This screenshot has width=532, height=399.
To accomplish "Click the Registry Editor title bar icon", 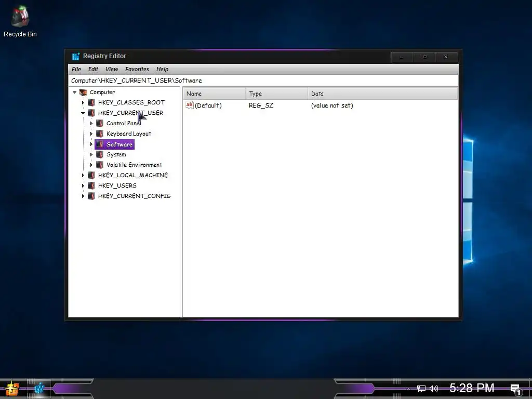I will 76,56.
